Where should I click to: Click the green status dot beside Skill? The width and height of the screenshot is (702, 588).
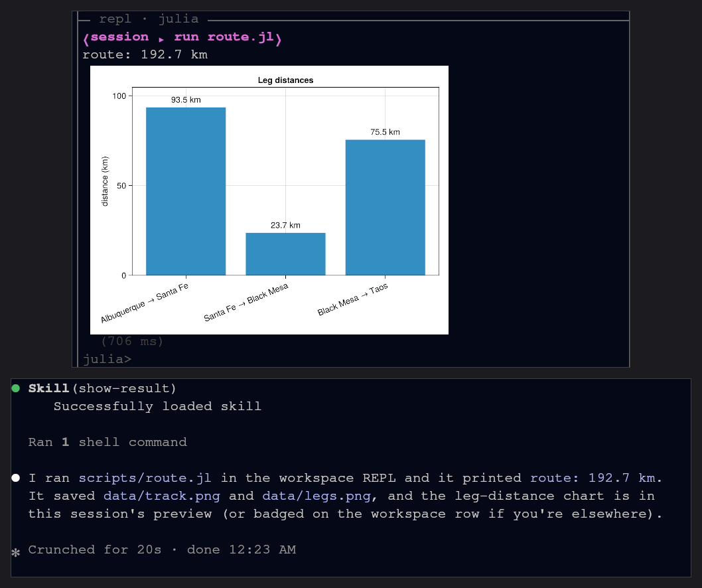pyautogui.click(x=16, y=388)
